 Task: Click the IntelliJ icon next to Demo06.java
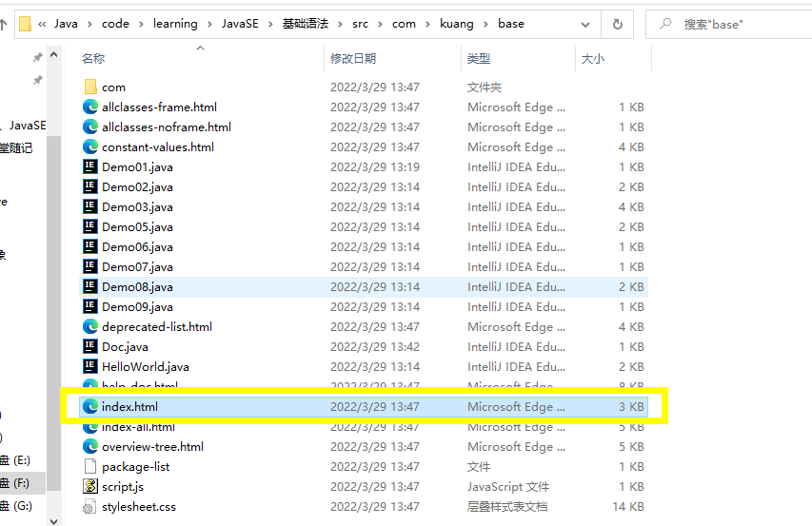(x=90, y=246)
